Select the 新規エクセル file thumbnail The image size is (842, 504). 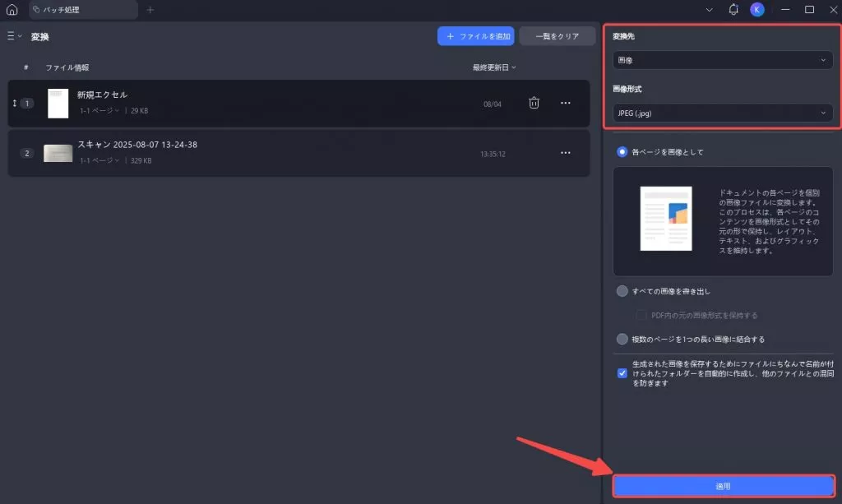(x=58, y=103)
